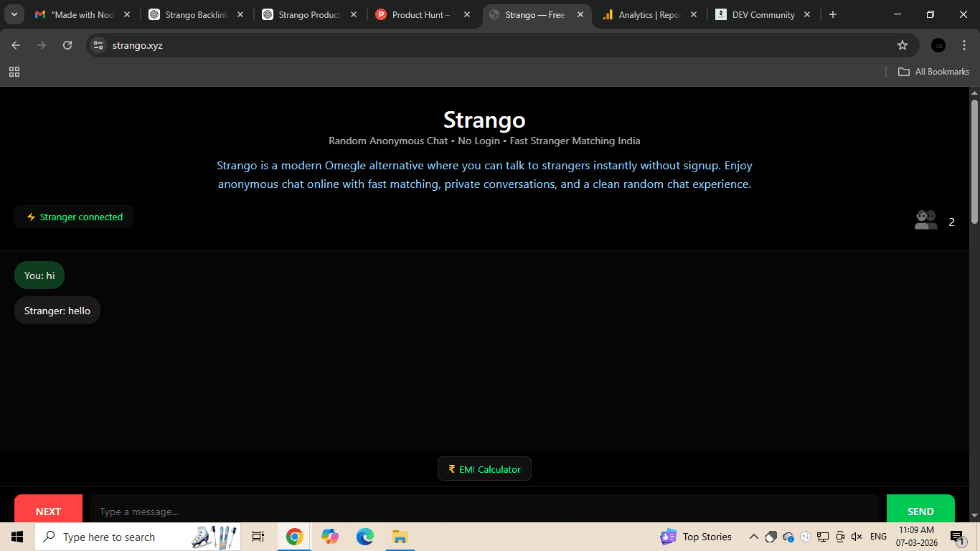This screenshot has height=551, width=980.
Task: Click the Windows Start button
Action: click(x=16, y=536)
